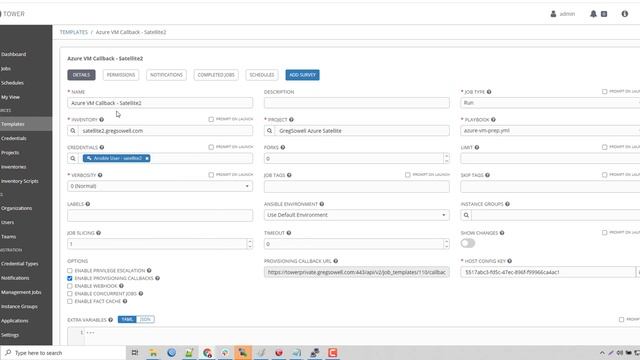Enable Fact Cache checkbox

point(70,301)
